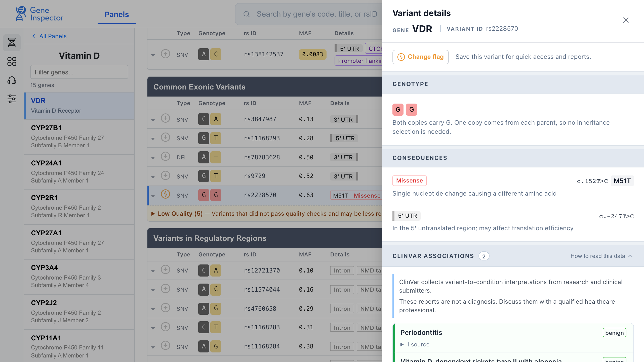
Task: Go back to All Panels
Action: 50,36
